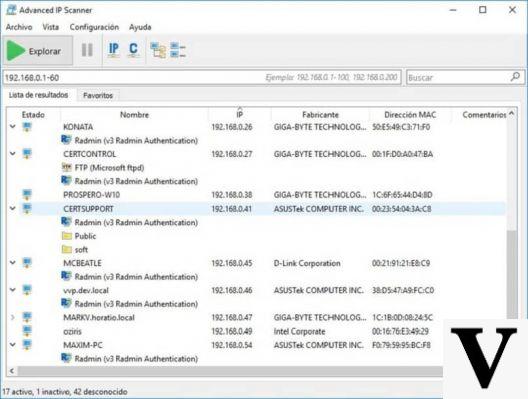Sort by the Estado column header
The image size is (528, 399).
(x=33, y=115)
